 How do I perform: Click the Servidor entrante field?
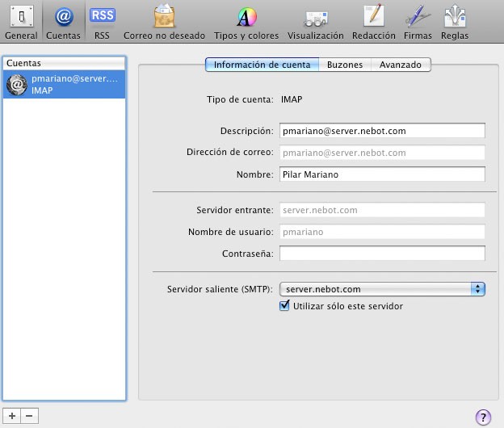[x=382, y=210]
